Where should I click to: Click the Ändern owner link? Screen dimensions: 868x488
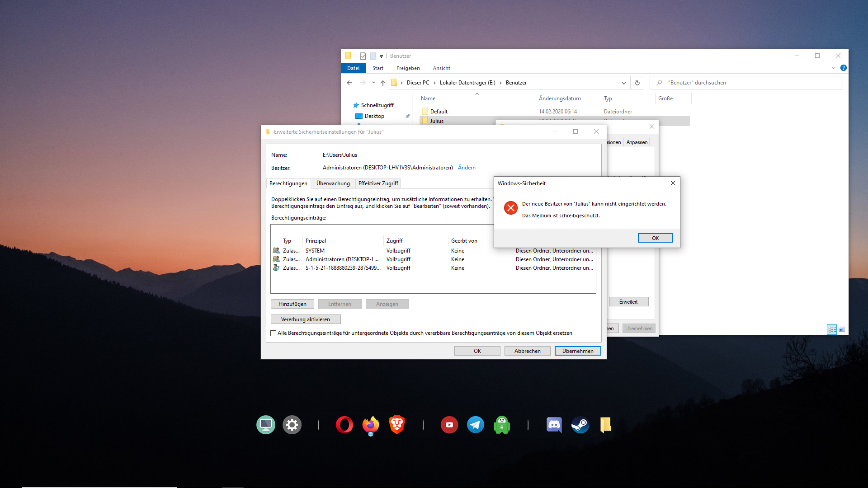(467, 168)
